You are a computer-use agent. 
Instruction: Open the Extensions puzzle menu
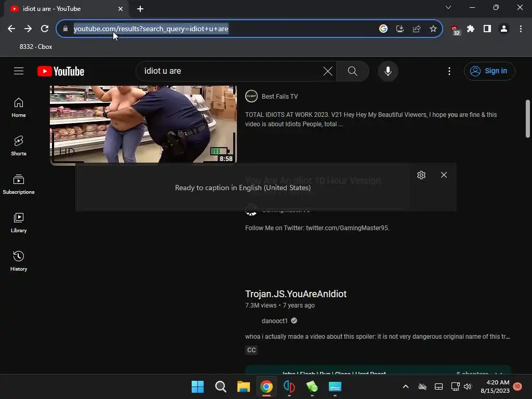[x=471, y=29]
